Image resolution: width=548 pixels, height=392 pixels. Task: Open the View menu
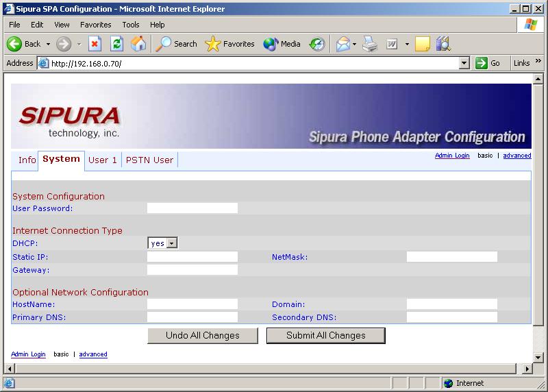tap(62, 25)
